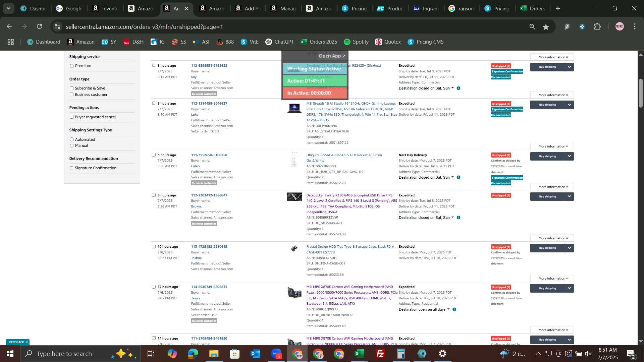This screenshot has width=644, height=362.
Task: Open the Pricing CMS bookmark
Action: [x=425, y=42]
